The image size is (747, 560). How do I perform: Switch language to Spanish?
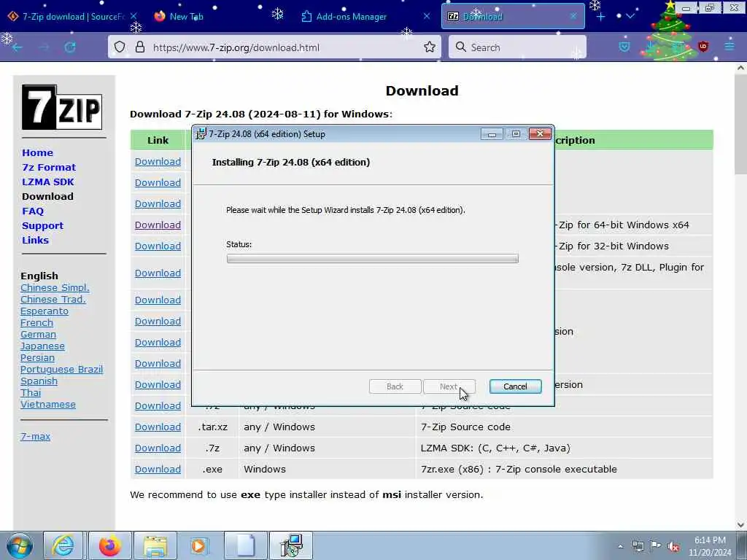[x=39, y=381]
